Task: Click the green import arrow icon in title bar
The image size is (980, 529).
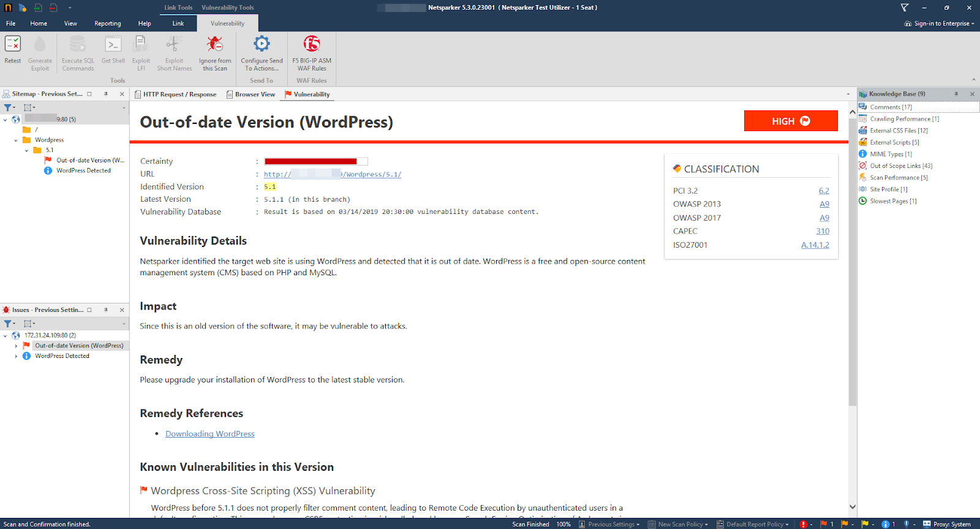Action: click(x=38, y=7)
